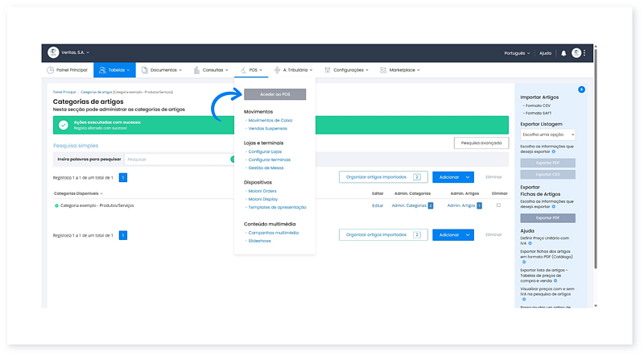This screenshot has height=356, width=644.
Task: Click the Veritas company logo icon
Action: (53, 52)
